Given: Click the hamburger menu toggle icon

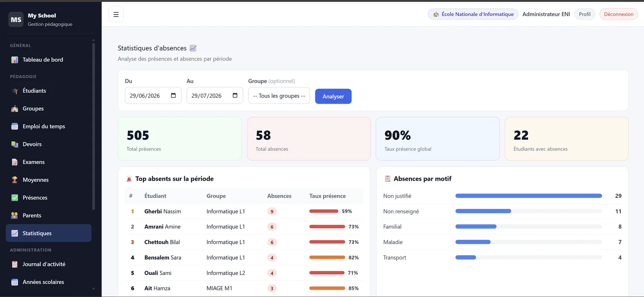Looking at the screenshot, I should point(116,14).
